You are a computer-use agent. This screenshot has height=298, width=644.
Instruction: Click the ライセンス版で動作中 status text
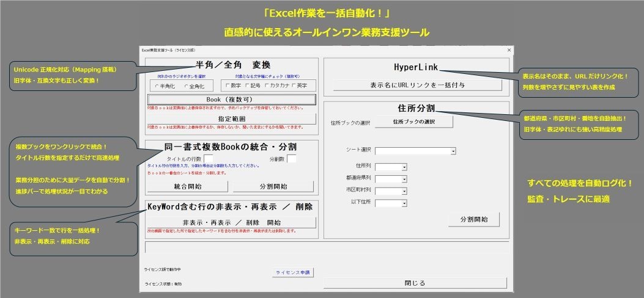pos(162,270)
